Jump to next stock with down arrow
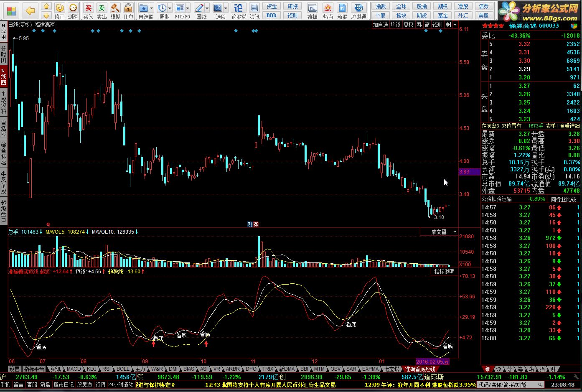 46,15
